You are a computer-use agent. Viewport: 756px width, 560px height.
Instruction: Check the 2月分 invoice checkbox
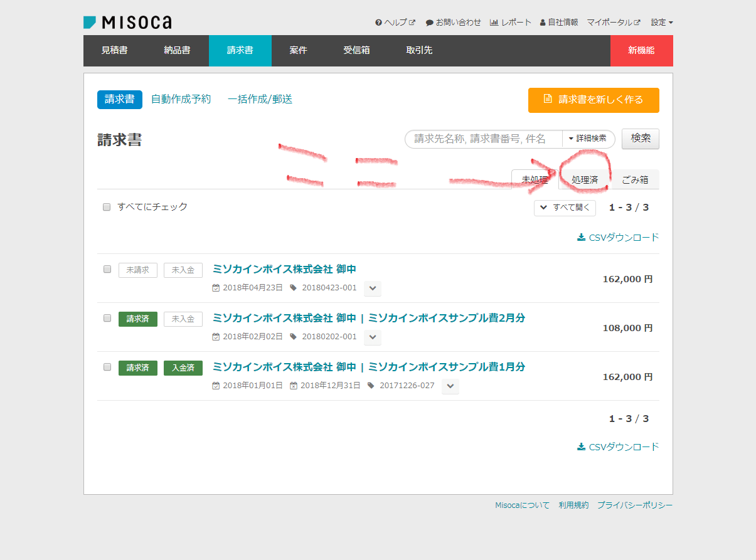107,319
